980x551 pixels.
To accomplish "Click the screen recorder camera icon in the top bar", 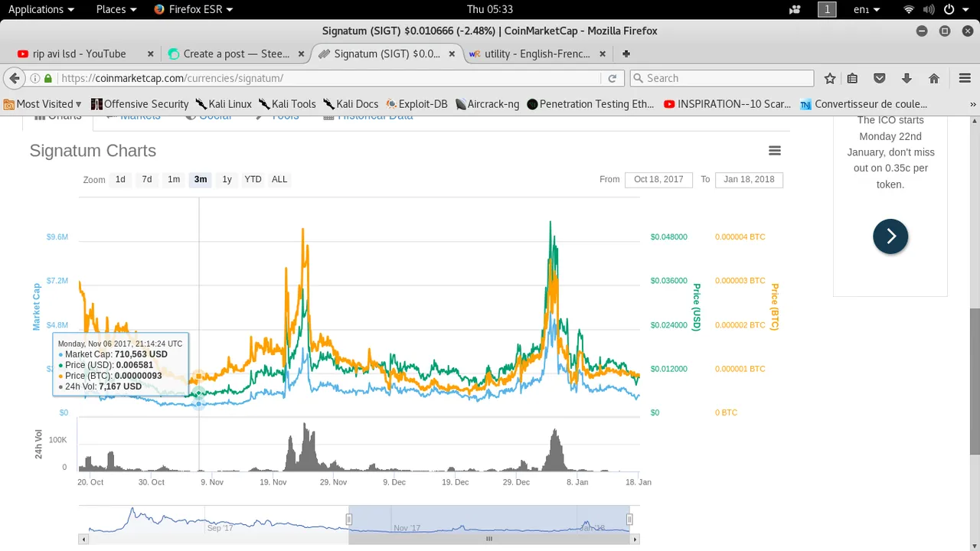I will coord(795,9).
